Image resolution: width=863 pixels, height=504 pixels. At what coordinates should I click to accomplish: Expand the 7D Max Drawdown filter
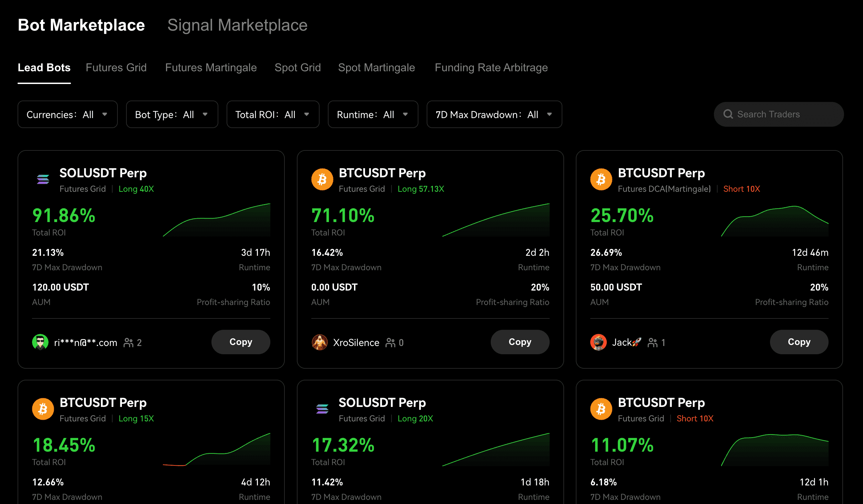pyautogui.click(x=494, y=114)
